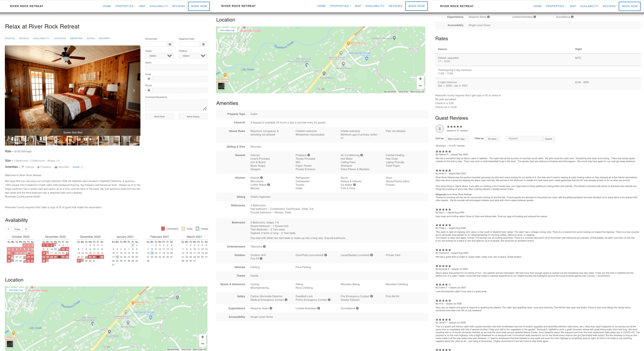Click the info icon next to Television entertainment
The width and height of the screenshot is (644, 351).
click(x=264, y=246)
